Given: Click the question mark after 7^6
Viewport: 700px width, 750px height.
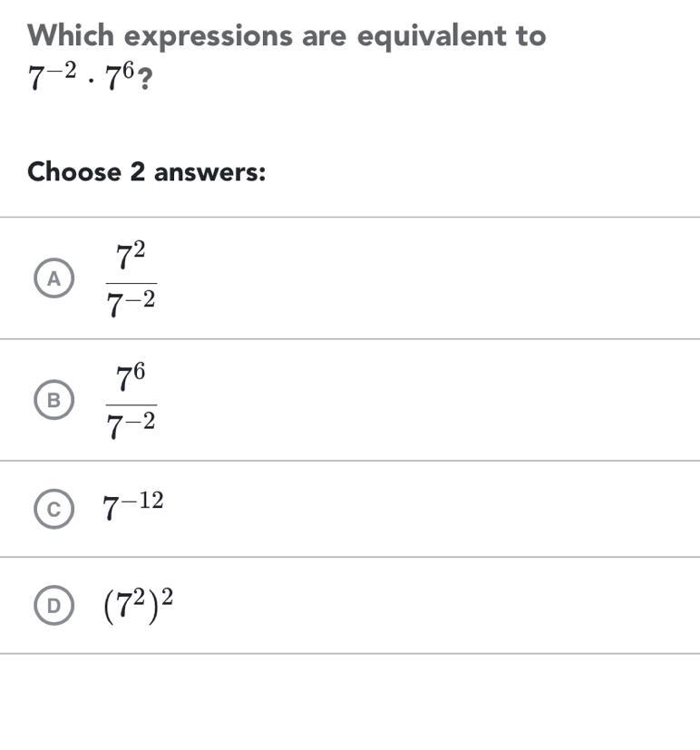Looking at the screenshot, I should tap(145, 82).
